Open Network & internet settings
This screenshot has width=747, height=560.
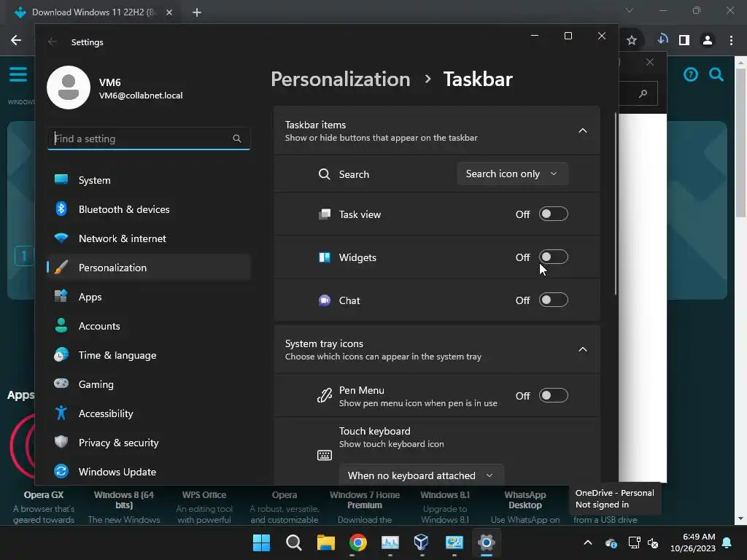[149, 238]
